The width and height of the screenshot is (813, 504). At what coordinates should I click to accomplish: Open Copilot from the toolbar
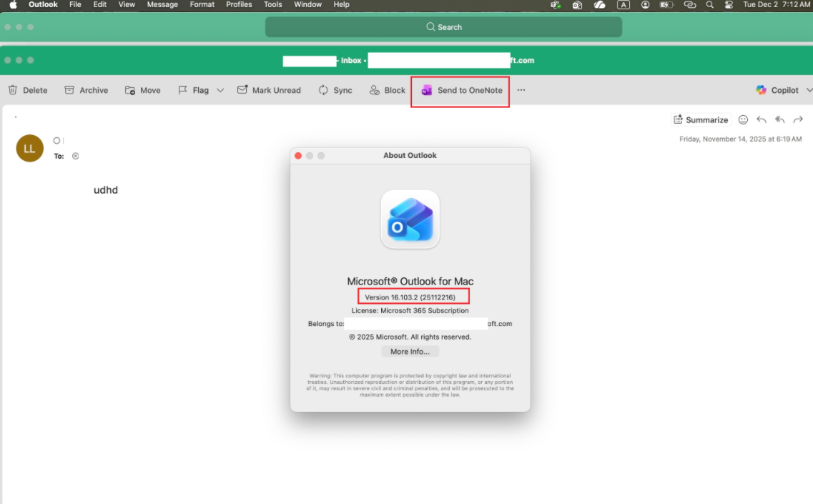(777, 90)
